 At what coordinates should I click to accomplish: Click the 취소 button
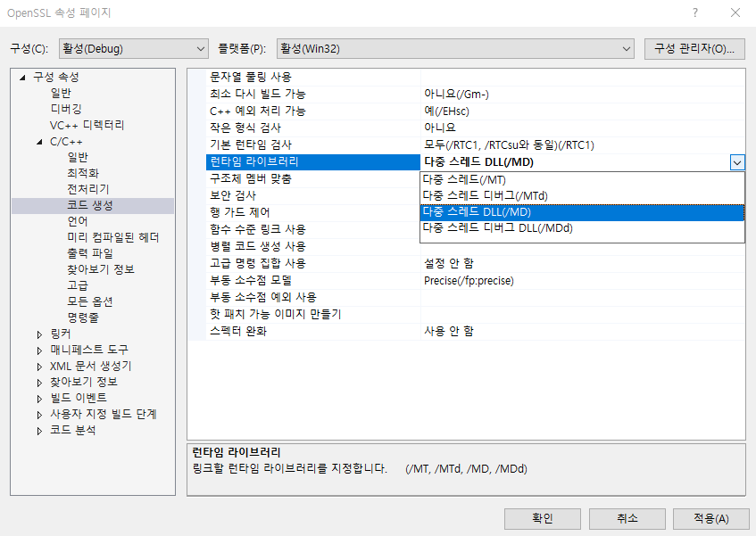click(x=627, y=519)
